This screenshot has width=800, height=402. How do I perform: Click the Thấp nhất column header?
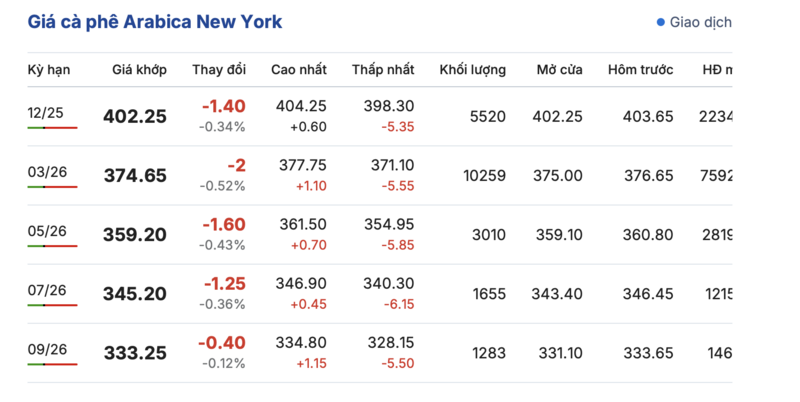tap(383, 70)
